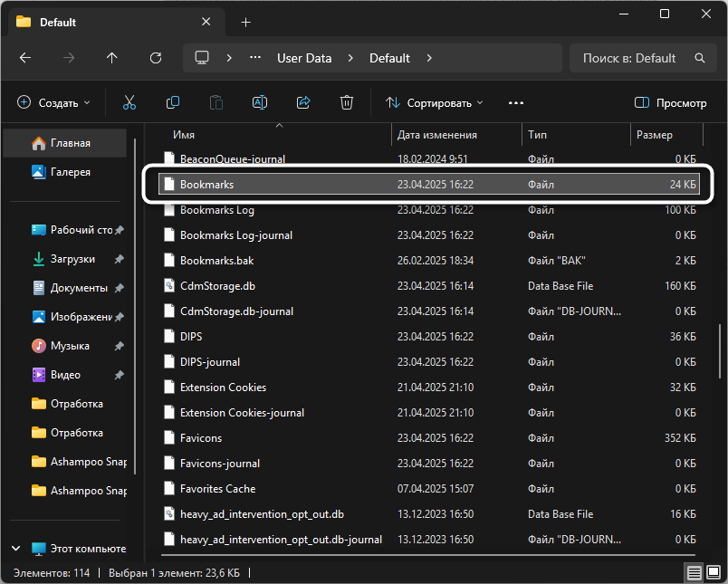Click the Share icon in toolbar
Viewport: 728px width, 584px height.
point(303,103)
